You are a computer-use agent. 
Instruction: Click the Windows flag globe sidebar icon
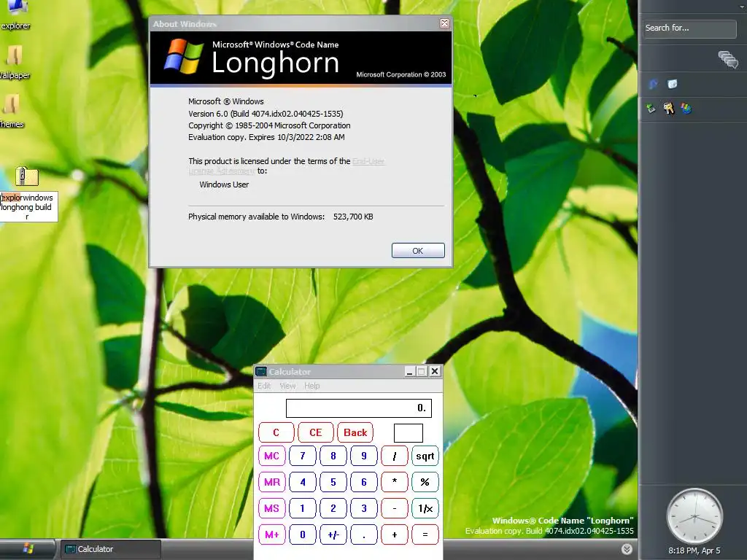pos(686,109)
